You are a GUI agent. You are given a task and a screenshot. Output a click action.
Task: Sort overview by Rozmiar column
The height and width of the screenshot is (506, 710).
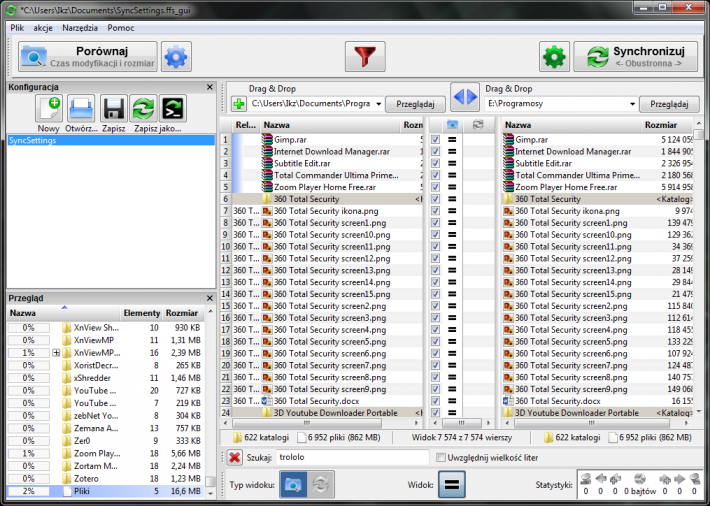pyautogui.click(x=182, y=313)
